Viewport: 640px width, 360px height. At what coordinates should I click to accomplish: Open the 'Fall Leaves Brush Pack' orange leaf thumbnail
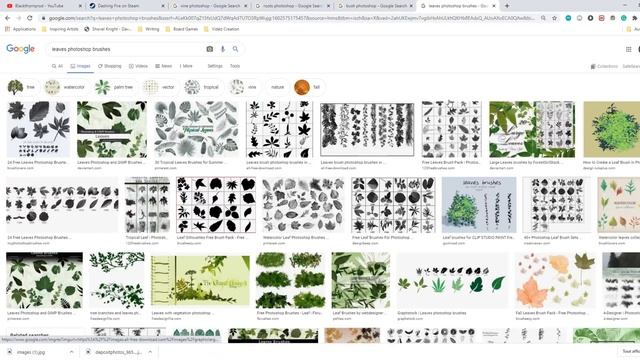(555, 280)
